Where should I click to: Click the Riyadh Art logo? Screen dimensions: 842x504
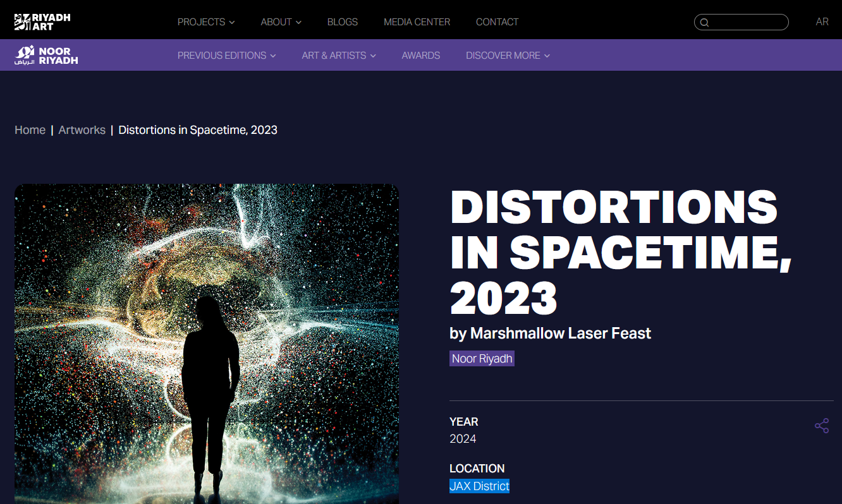(x=42, y=22)
